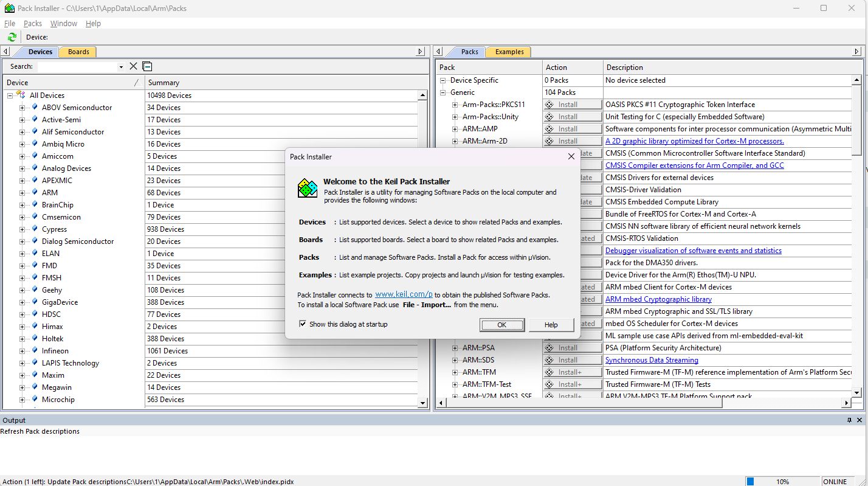
Task: Clear the search field with the X icon
Action: pos(134,66)
